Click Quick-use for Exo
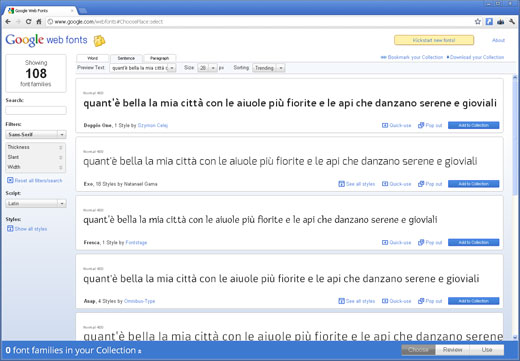Viewport: 520px width, 361px height. (396, 184)
